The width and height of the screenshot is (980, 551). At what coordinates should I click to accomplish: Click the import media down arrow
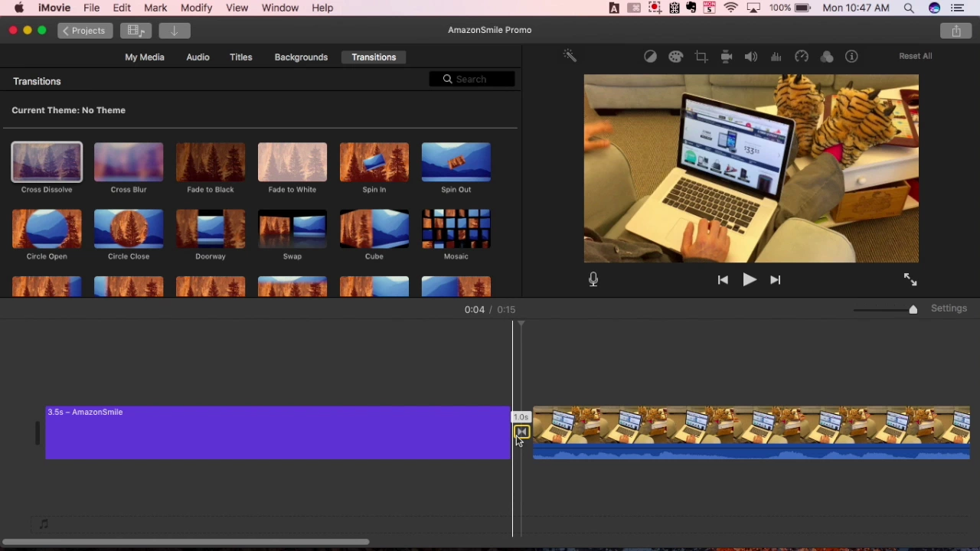tap(174, 31)
